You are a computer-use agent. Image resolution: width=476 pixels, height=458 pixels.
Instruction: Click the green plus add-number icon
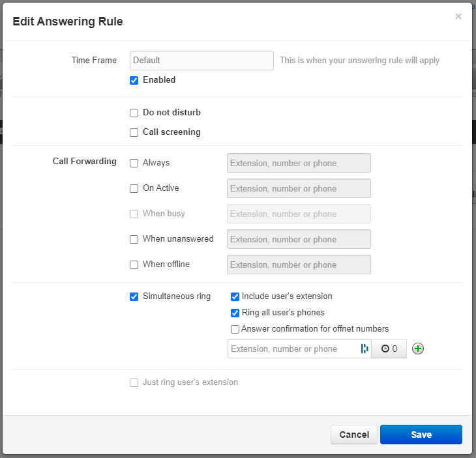click(x=418, y=349)
